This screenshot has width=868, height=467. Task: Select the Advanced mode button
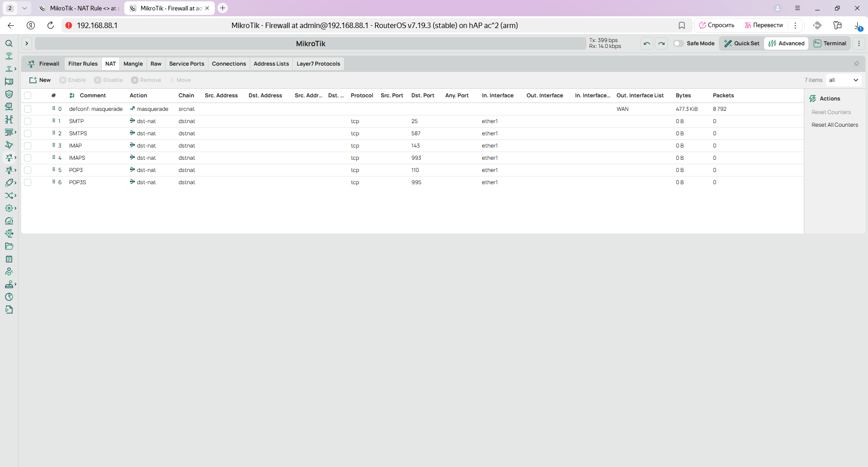[x=786, y=43]
